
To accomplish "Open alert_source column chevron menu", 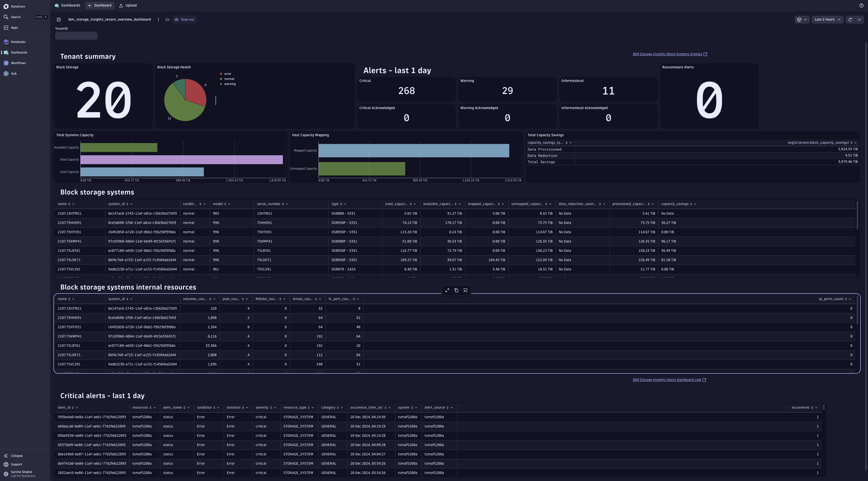I will tap(452, 408).
